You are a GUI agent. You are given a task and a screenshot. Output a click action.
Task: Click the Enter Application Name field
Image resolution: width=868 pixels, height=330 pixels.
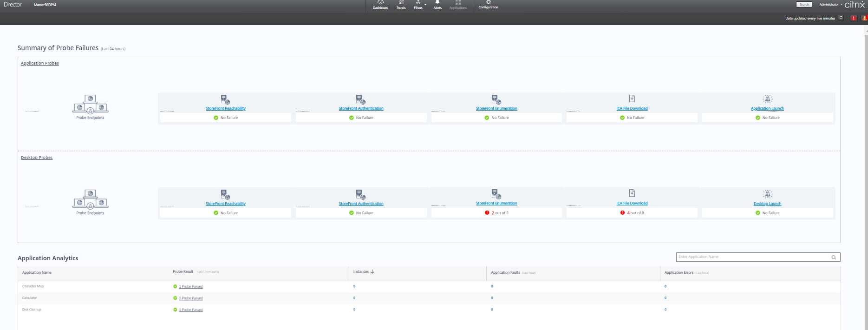[752, 257]
